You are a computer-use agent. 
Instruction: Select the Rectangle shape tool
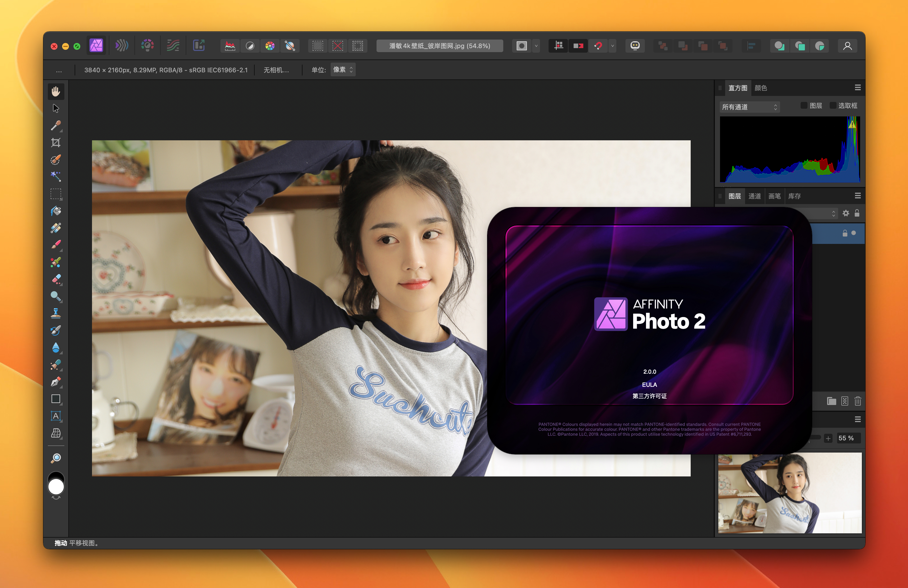56,399
